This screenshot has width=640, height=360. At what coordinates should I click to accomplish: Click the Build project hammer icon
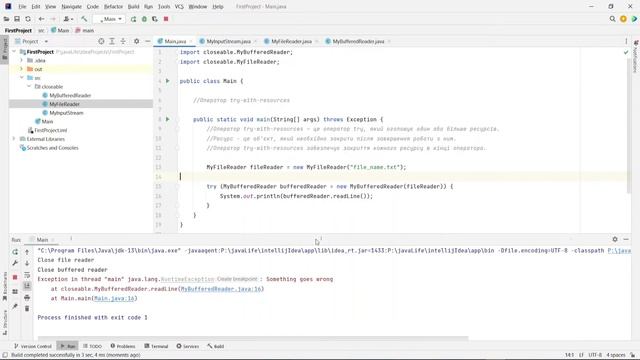(x=84, y=19)
